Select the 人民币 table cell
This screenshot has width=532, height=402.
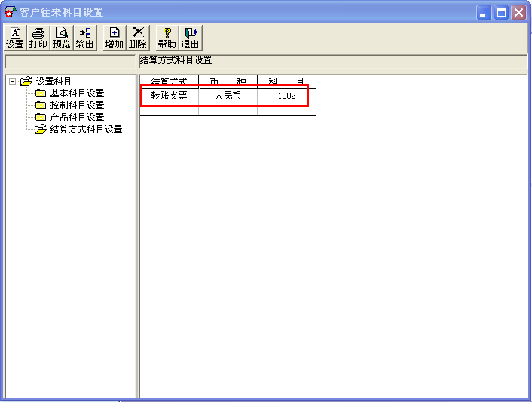(x=228, y=96)
